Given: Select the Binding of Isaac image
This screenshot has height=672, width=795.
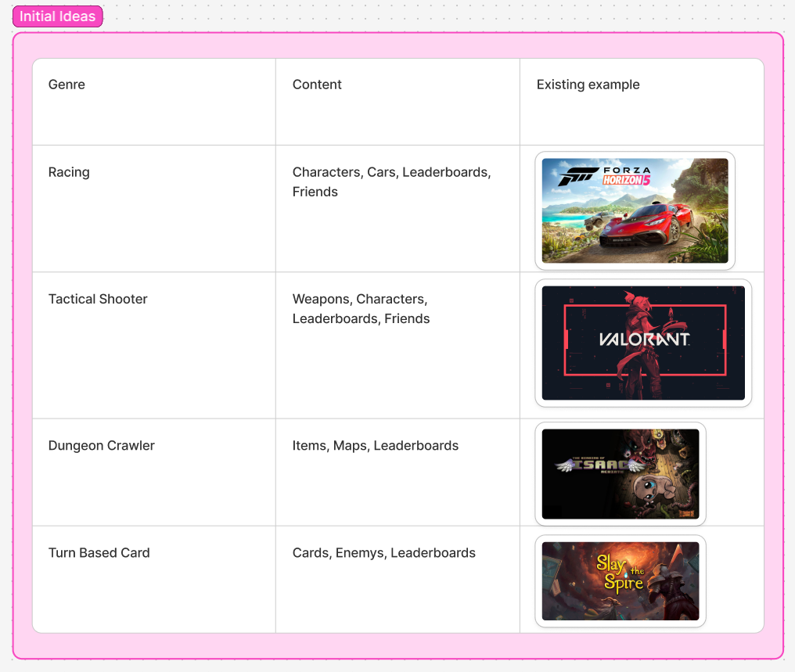Looking at the screenshot, I should coord(620,473).
